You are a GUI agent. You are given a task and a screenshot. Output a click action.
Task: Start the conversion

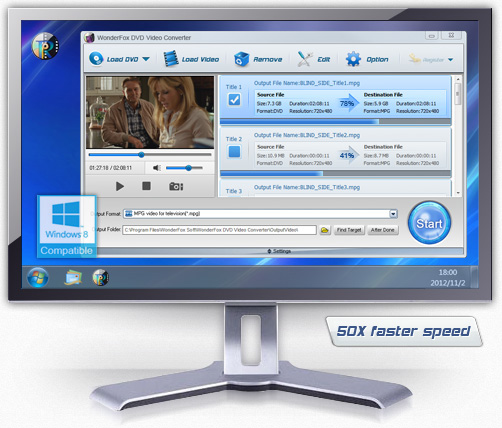coord(429,223)
